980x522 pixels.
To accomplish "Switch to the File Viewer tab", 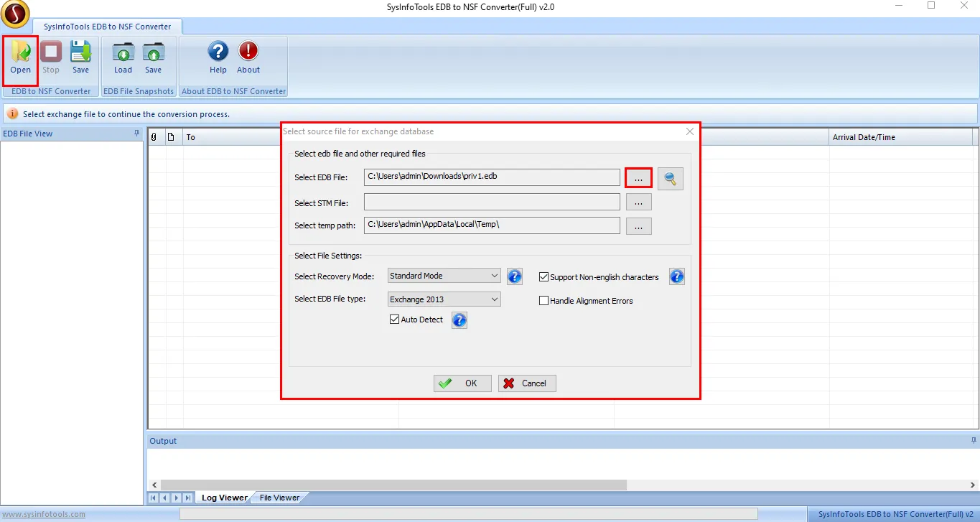I will tap(279, 498).
